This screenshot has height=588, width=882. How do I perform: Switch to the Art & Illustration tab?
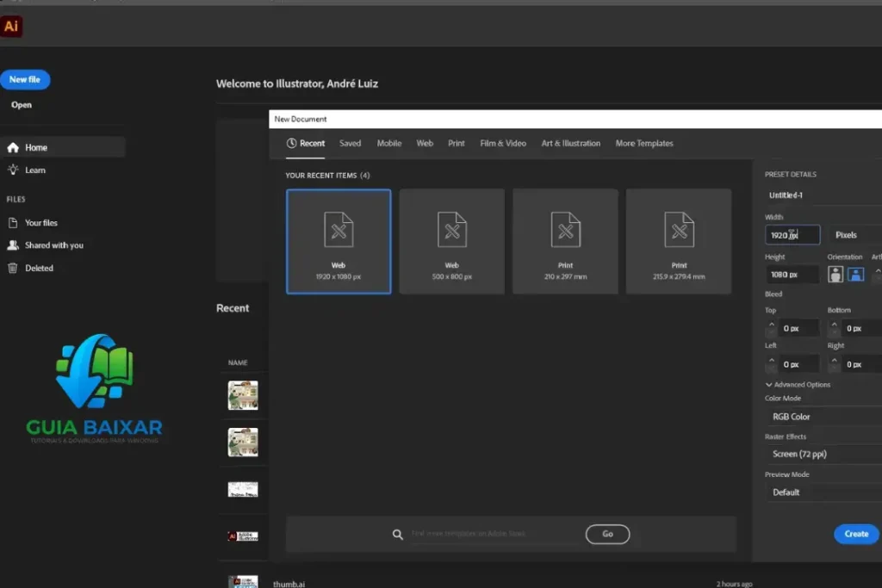click(x=570, y=144)
